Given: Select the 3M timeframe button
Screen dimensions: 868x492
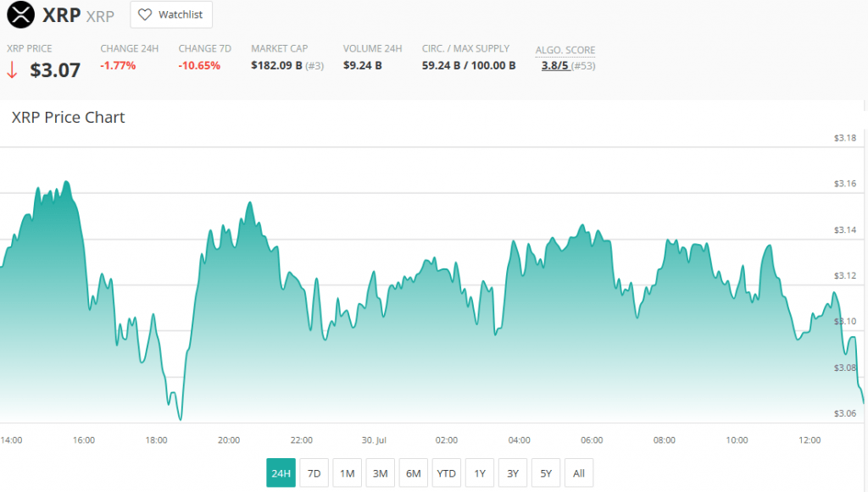Looking at the screenshot, I should click(380, 473).
